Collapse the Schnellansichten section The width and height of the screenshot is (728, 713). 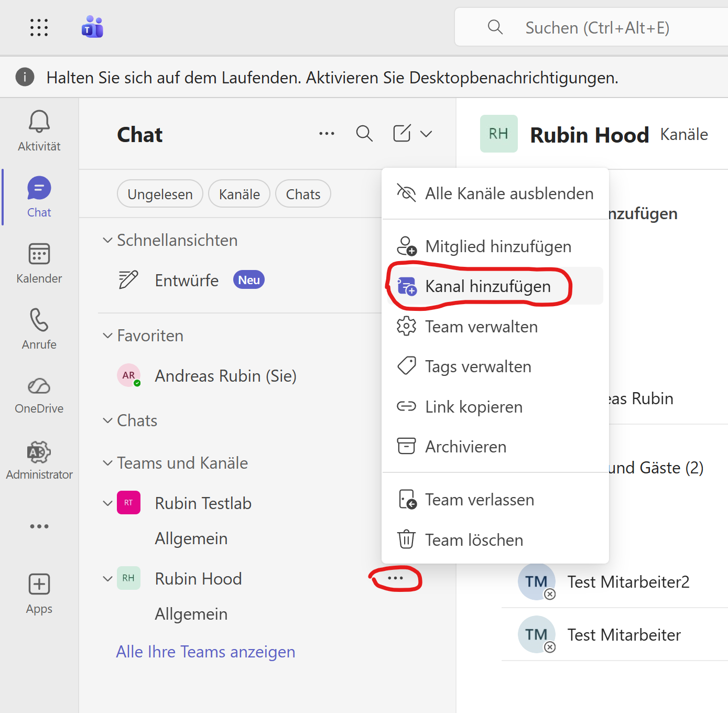pyautogui.click(x=107, y=240)
